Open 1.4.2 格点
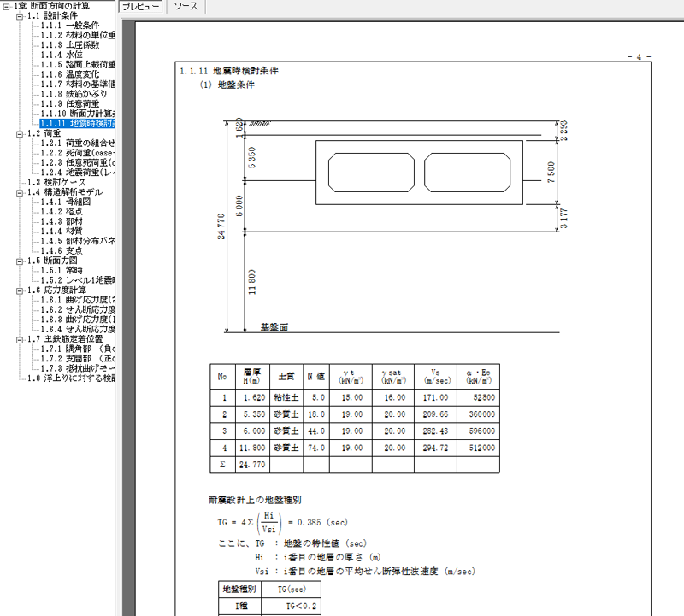 point(62,212)
